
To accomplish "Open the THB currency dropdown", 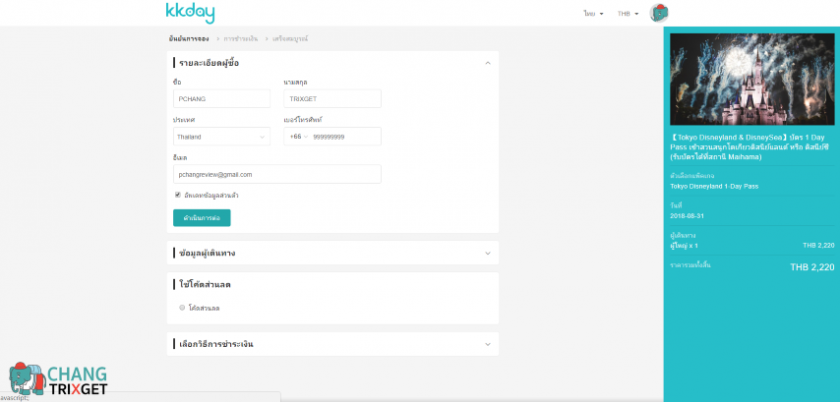I will pos(628,13).
